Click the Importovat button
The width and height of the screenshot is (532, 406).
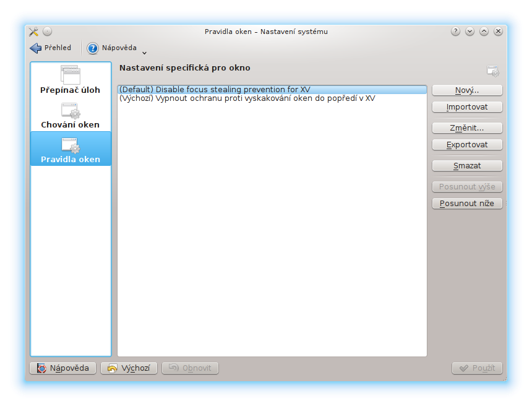tap(467, 107)
